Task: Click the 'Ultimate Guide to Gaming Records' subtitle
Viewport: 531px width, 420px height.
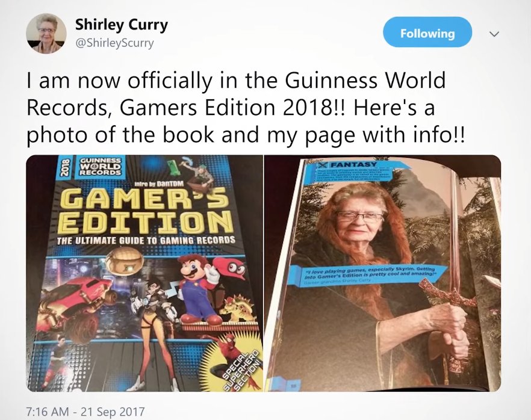Action: coord(146,241)
